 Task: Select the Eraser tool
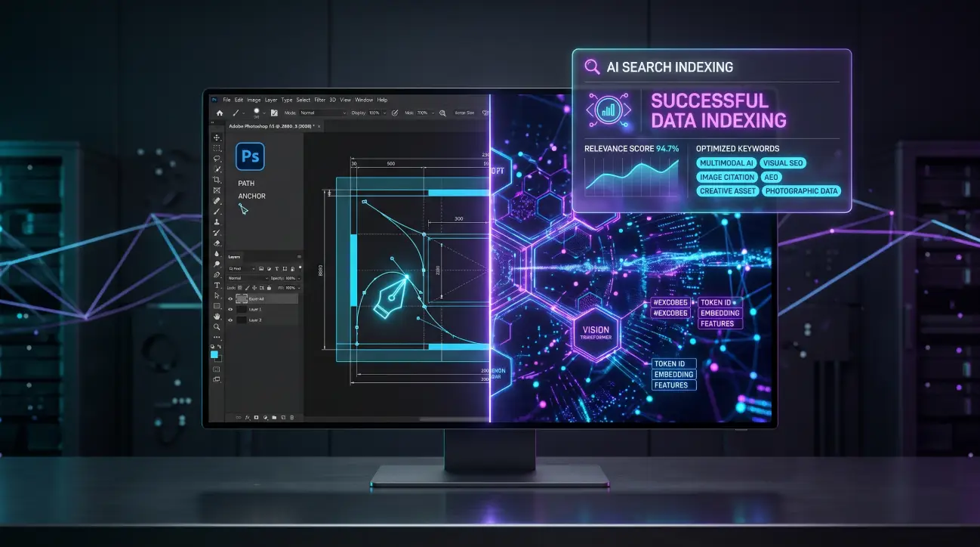pos(217,243)
